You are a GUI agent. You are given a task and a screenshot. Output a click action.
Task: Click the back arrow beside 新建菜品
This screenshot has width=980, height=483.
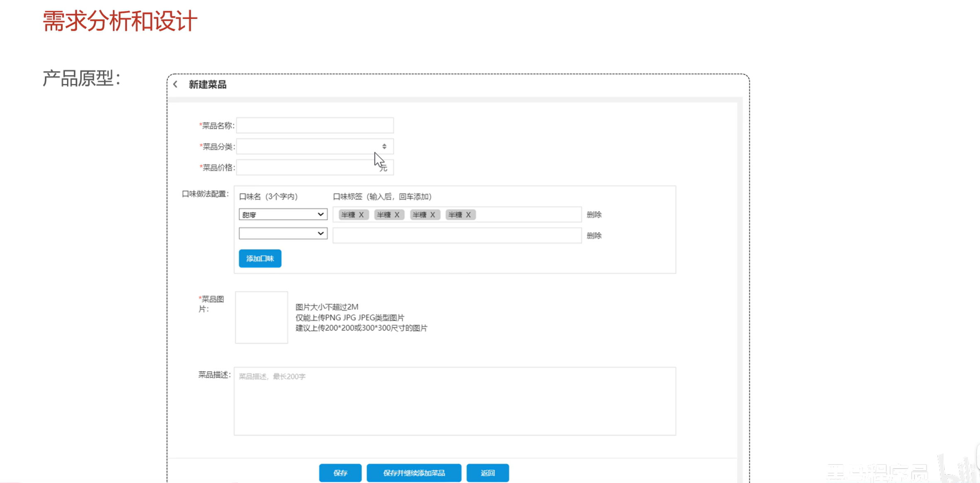(175, 85)
